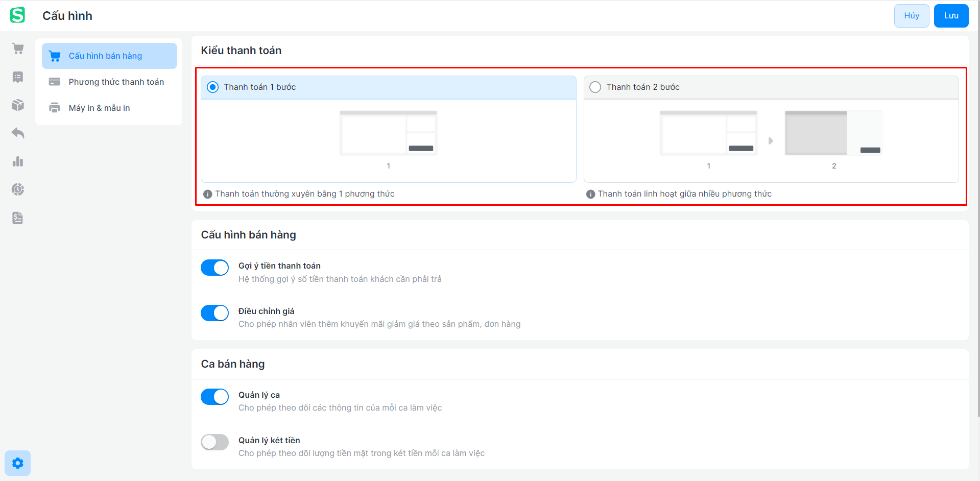The width and height of the screenshot is (980, 481).
Task: Click the Gợi ý tiền thanh toán label
Action: point(279,266)
